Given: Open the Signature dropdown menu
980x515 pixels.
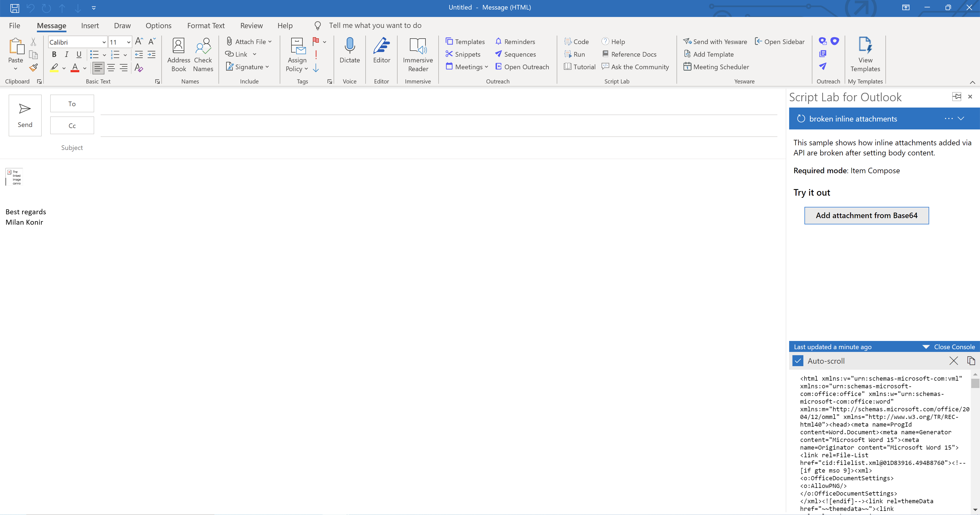Looking at the screenshot, I should (x=267, y=66).
